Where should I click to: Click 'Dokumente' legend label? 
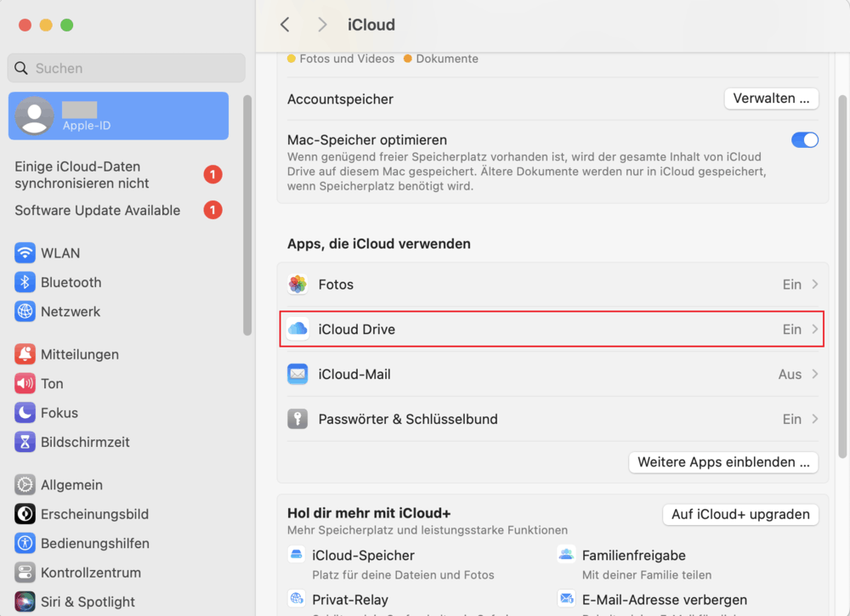[447, 59]
